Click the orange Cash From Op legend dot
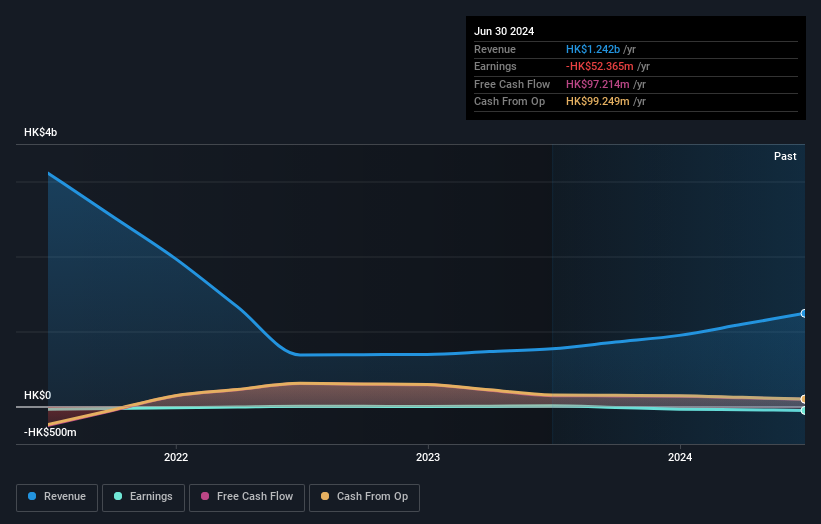This screenshot has width=821, height=524. point(325,496)
